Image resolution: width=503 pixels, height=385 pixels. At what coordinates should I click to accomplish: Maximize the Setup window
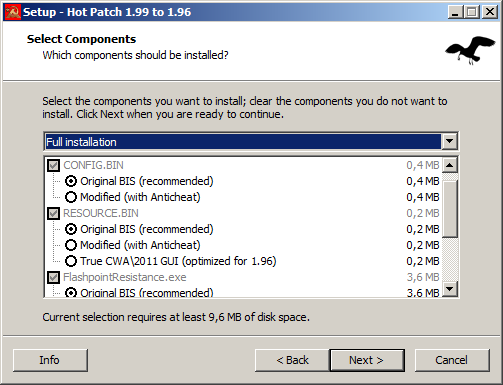472,12
